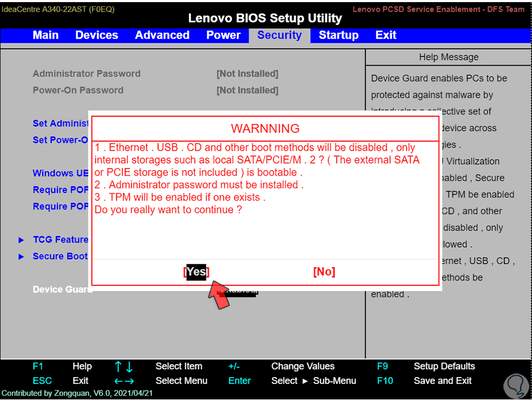
Task: Open the Secure Boot entry
Action: coord(60,256)
